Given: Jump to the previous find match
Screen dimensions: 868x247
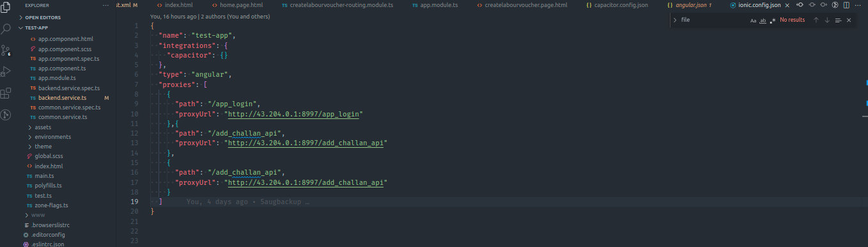Looking at the screenshot, I should pyautogui.click(x=816, y=20).
